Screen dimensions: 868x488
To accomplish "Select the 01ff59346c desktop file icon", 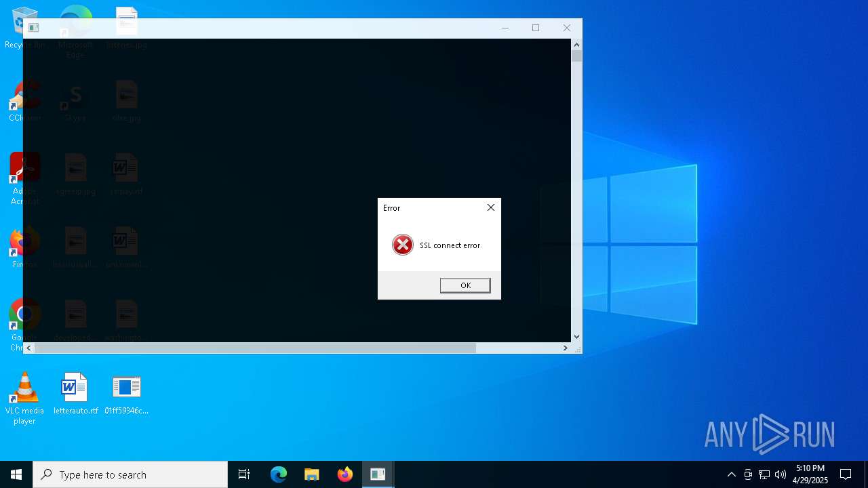I will 126,394.
